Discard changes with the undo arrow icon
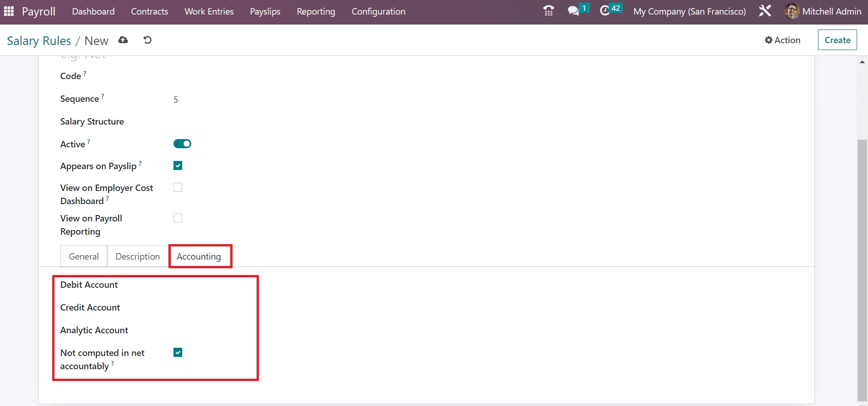This screenshot has width=868, height=406. pos(147,40)
